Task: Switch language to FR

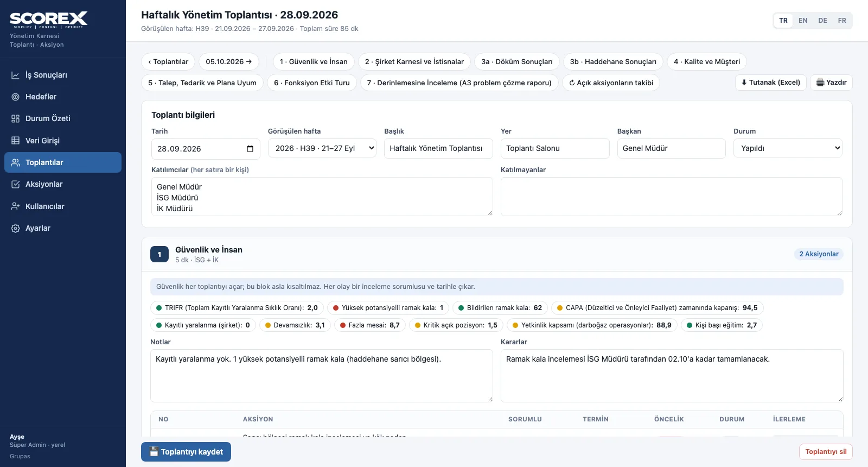Action: click(x=842, y=21)
